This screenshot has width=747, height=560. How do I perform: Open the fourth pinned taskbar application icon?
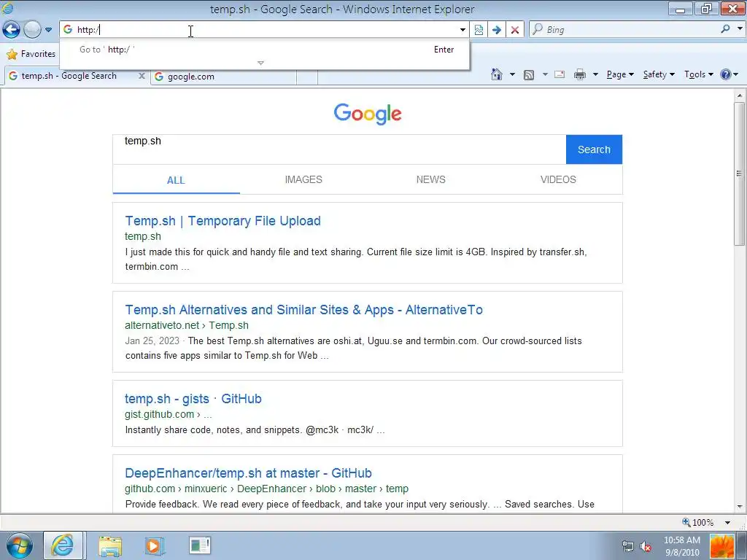point(200,545)
